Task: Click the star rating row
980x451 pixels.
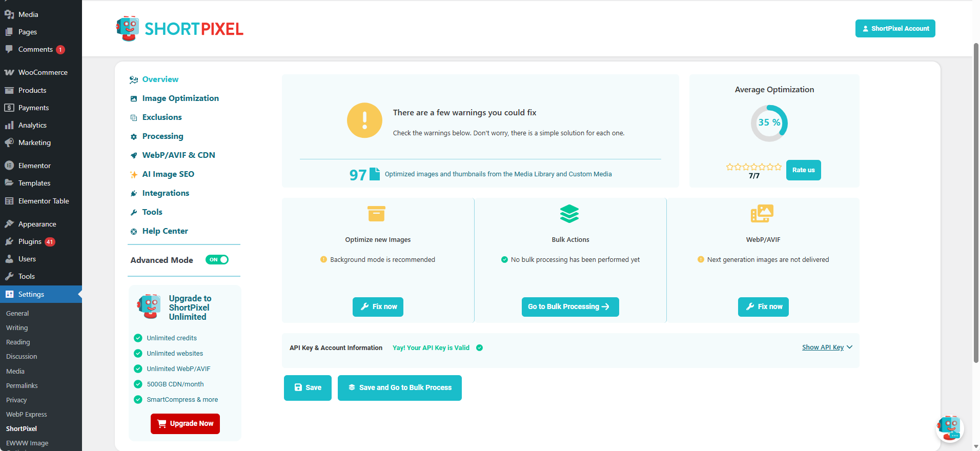Action: click(753, 167)
